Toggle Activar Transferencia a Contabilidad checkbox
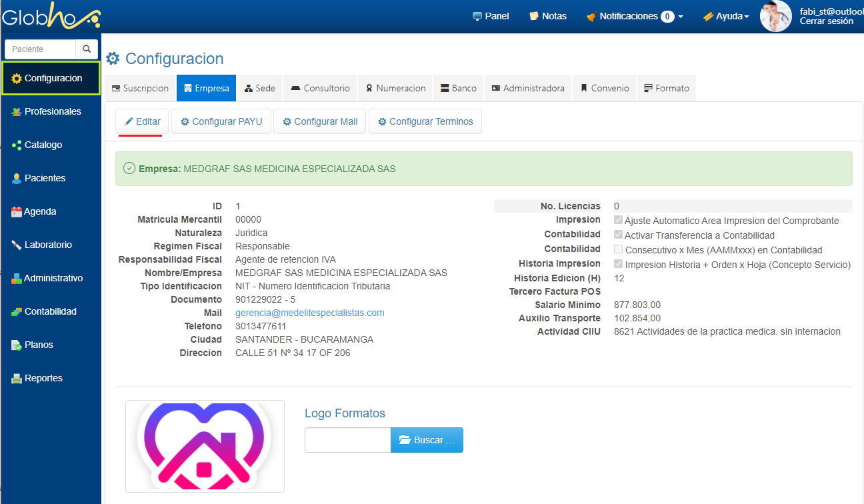The width and height of the screenshot is (864, 504). (619, 235)
